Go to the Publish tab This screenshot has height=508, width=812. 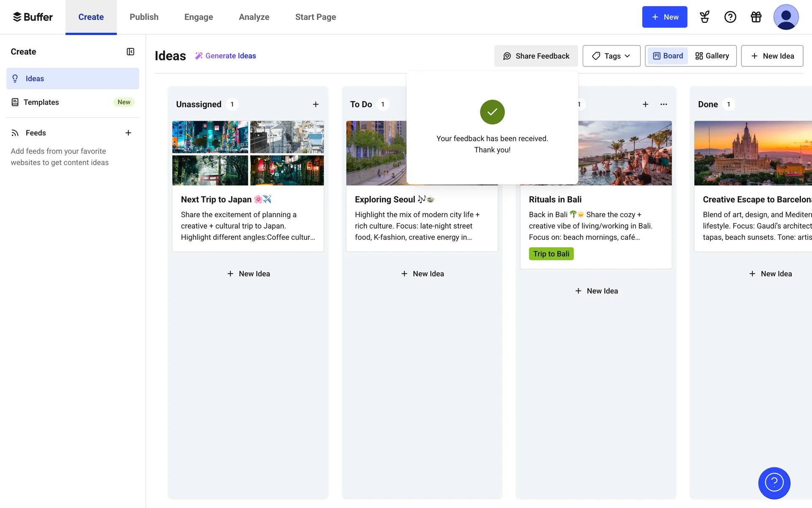click(144, 17)
